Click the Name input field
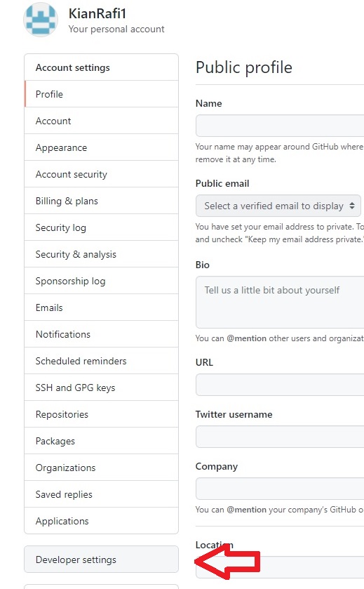Viewport: 364px width, 589px height. tap(280, 126)
